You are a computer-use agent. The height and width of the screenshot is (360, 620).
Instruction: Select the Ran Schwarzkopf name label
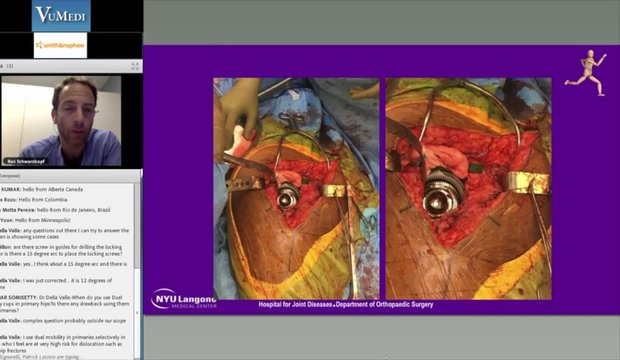26,161
